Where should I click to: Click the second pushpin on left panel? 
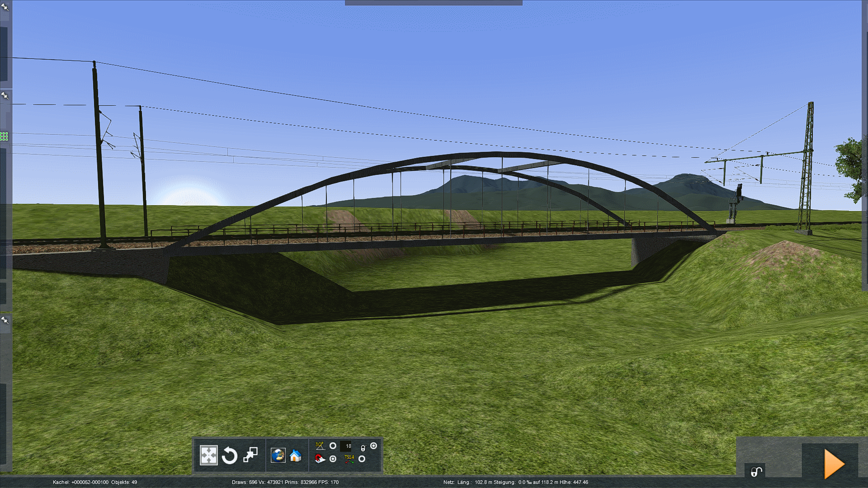pos(5,95)
